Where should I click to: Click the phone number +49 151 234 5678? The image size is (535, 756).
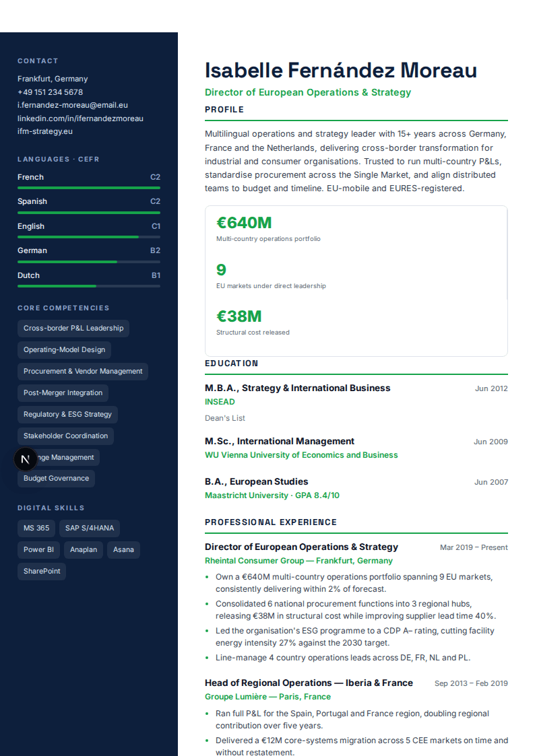(50, 92)
